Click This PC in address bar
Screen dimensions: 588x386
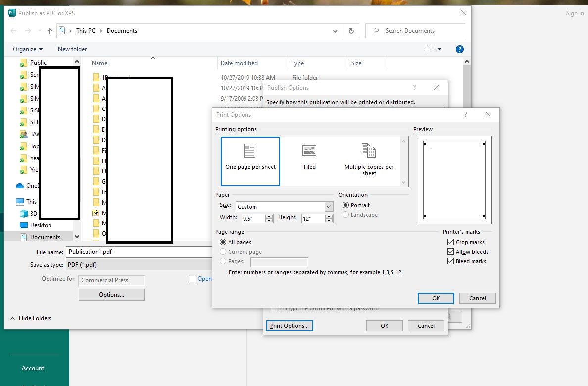[86, 31]
